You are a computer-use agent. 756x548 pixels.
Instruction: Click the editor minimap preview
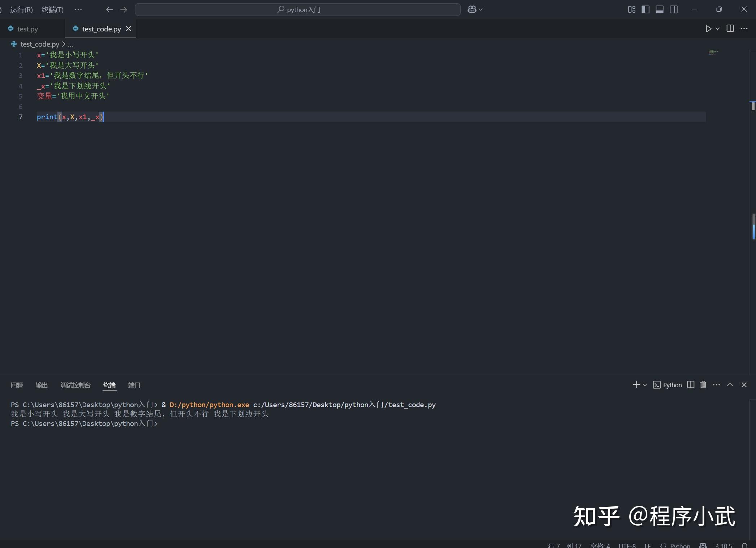click(713, 52)
